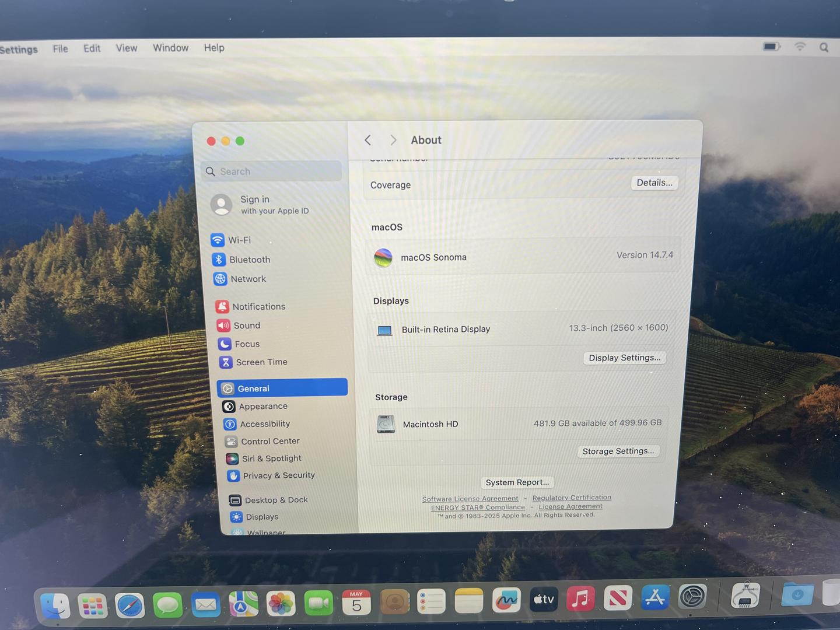Open Screen Time settings in sidebar
The image size is (840, 630).
point(254,362)
